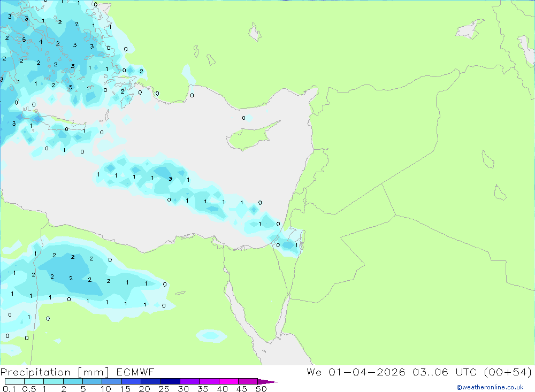The image size is (535, 392).
Task: Click the above-50 arrow tip of legend
Action: pos(267,381)
